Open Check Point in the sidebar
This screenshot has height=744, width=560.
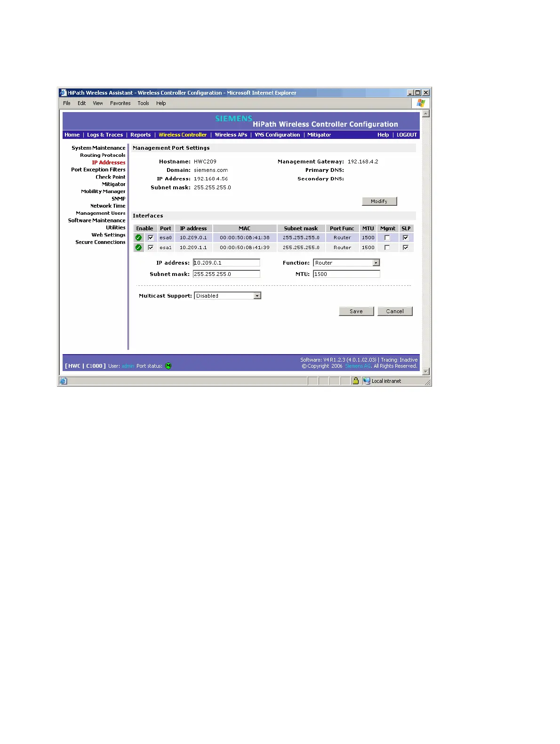111,177
